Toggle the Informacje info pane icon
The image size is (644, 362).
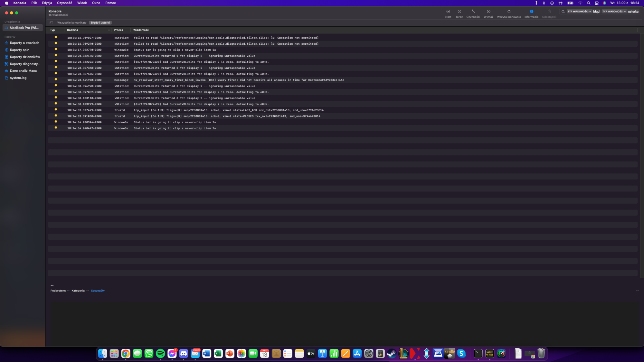pos(531,12)
